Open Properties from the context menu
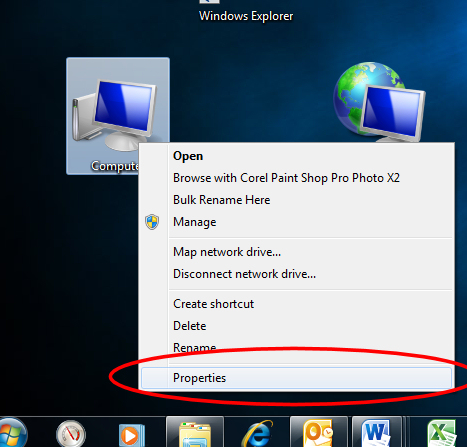The height and width of the screenshot is (447, 467). 296,378
